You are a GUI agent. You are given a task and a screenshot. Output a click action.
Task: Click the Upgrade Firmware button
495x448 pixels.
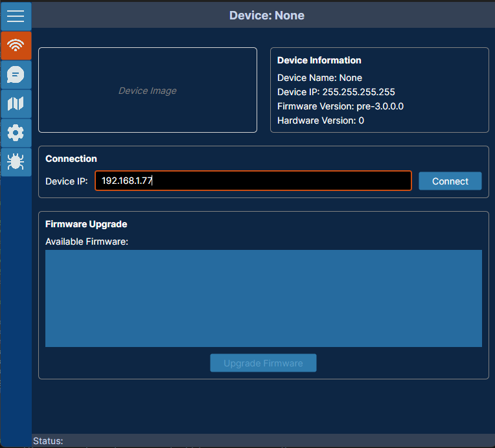click(263, 363)
